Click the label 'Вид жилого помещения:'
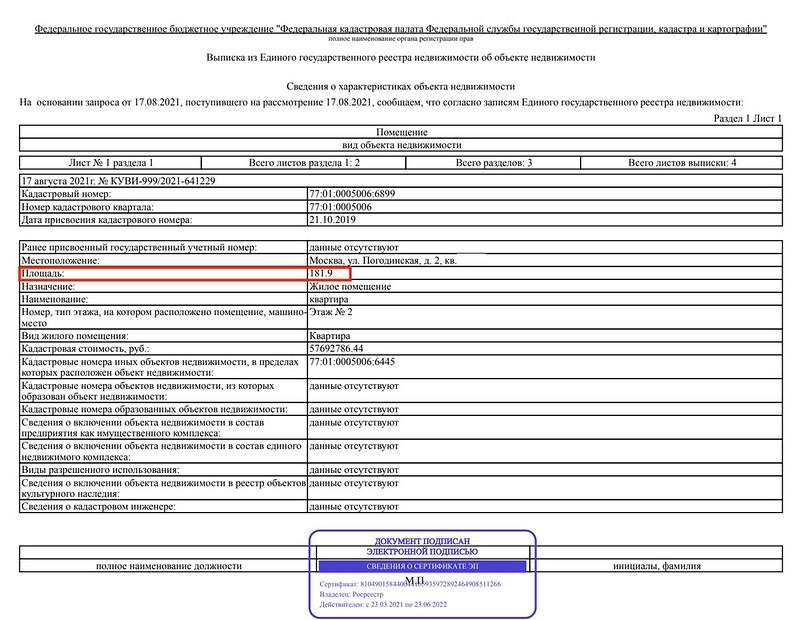 click(x=74, y=336)
